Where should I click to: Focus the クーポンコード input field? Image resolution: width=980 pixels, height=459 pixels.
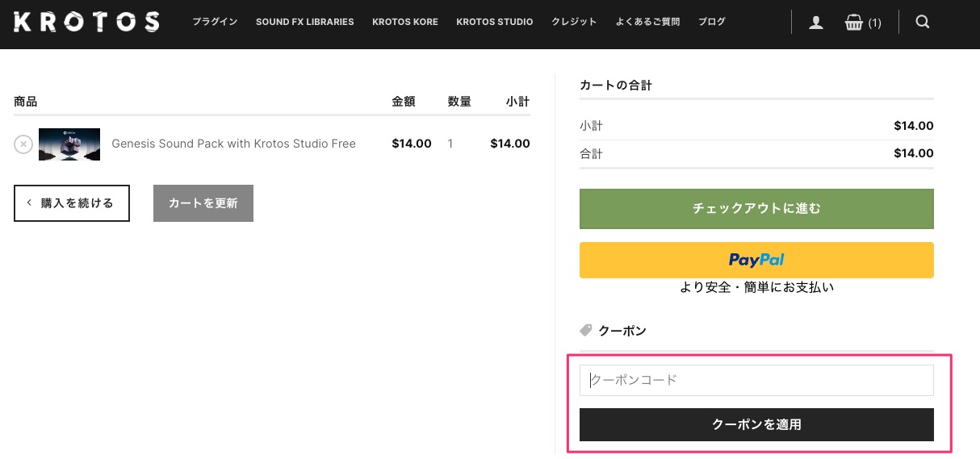pos(756,380)
